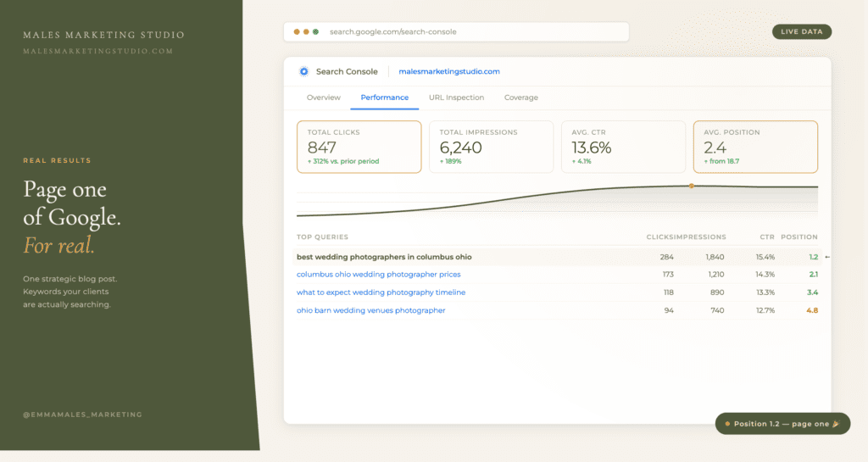The height and width of the screenshot is (462, 868).
Task: Click the 15.4% CTR cell
Action: (765, 257)
